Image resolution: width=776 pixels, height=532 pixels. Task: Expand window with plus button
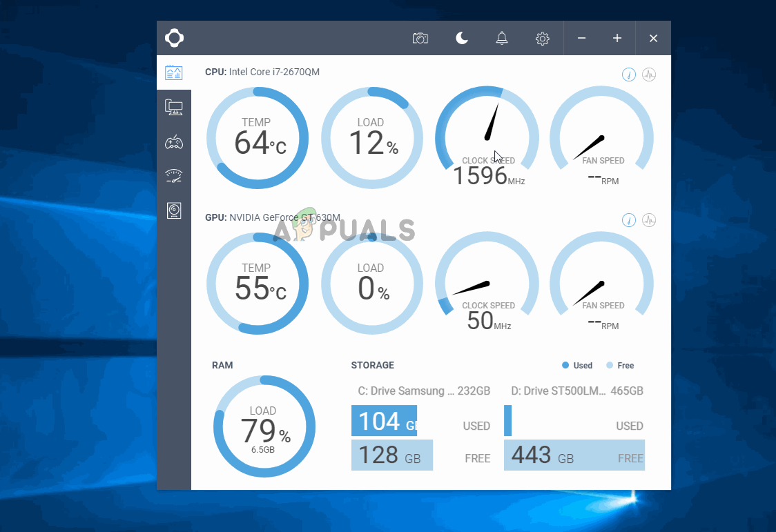(617, 39)
